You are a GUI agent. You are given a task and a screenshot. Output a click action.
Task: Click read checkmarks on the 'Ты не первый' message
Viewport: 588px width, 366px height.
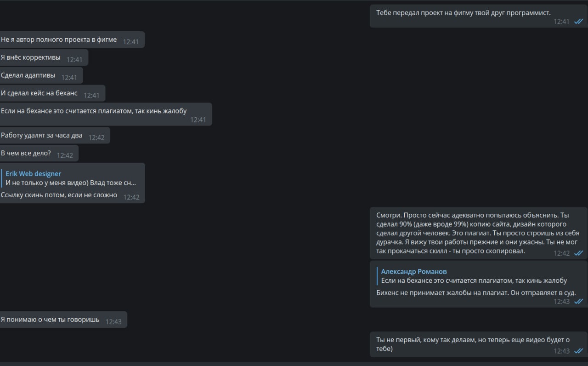click(578, 351)
